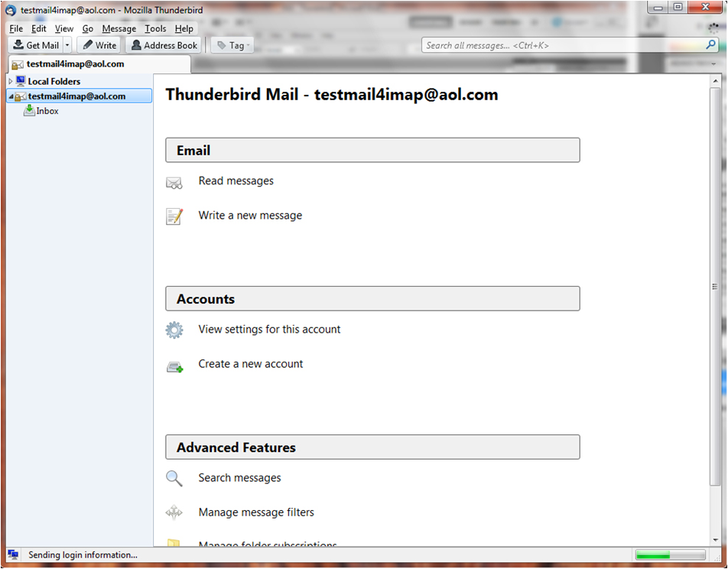Collapse the testmail4imap@aol.com account node
This screenshot has width=728, height=569.
(x=11, y=96)
